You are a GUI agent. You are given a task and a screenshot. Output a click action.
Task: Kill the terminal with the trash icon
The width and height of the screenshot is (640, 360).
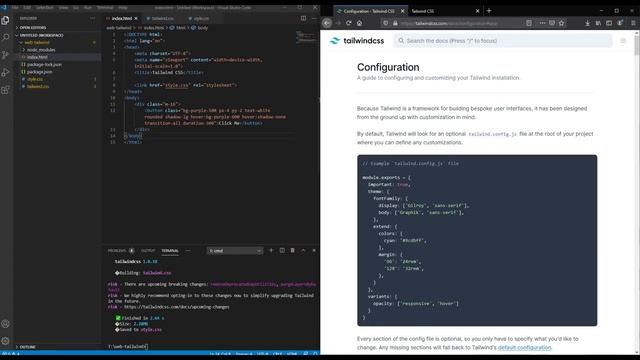point(292,250)
